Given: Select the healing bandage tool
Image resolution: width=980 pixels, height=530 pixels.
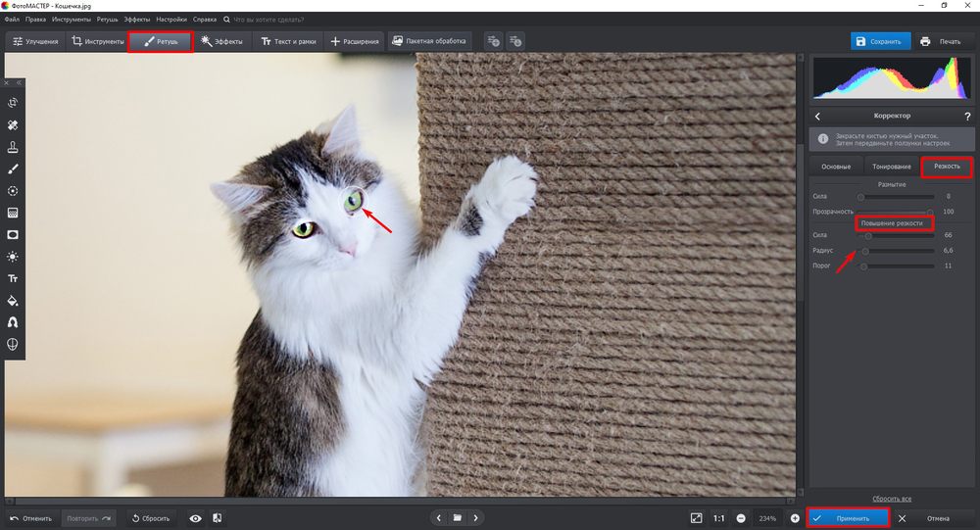Looking at the screenshot, I should 13,125.
